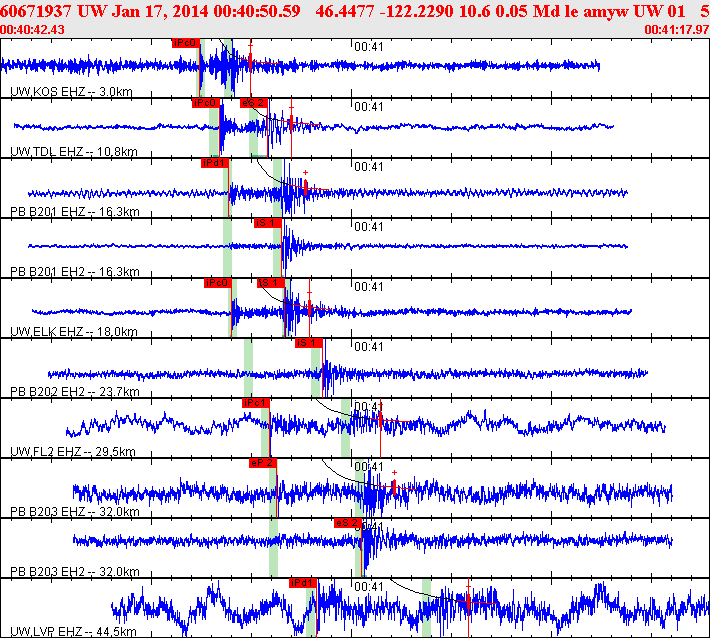Click the PB B202 EH2 23.7km label
The image size is (710, 638).
tap(75, 392)
